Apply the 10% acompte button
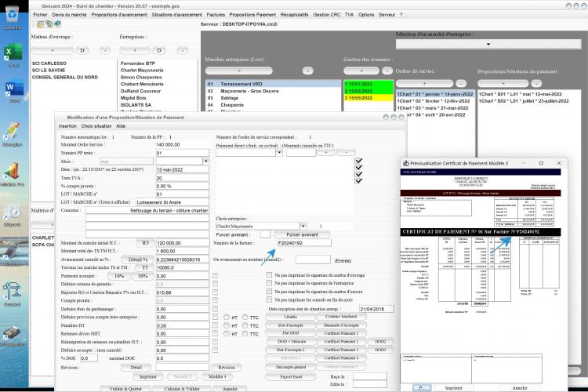 pyautogui.click(x=119, y=276)
